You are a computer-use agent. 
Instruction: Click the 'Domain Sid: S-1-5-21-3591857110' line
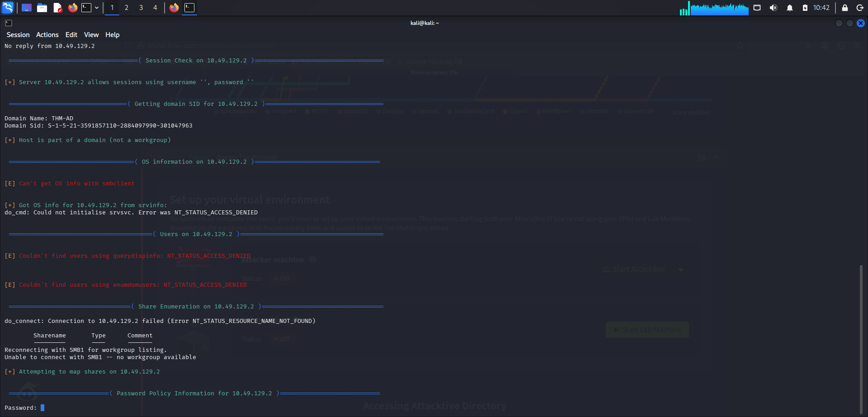coord(99,126)
